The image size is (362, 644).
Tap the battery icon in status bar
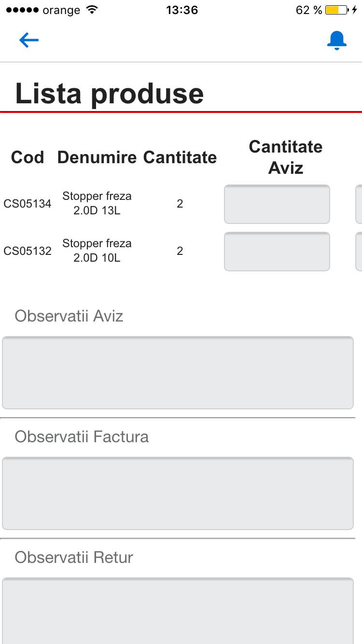coord(337,10)
